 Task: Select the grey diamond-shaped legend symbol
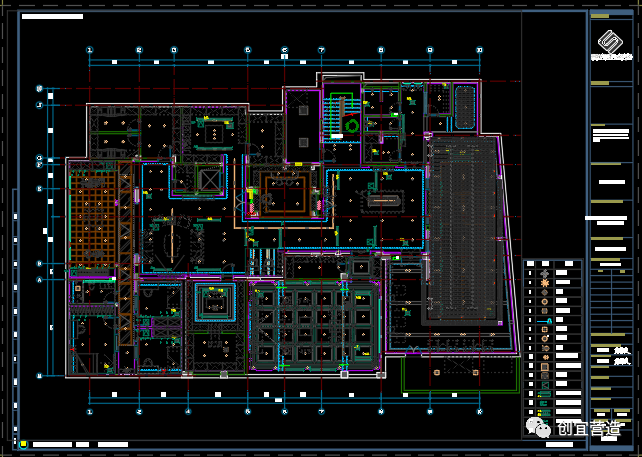(545, 292)
